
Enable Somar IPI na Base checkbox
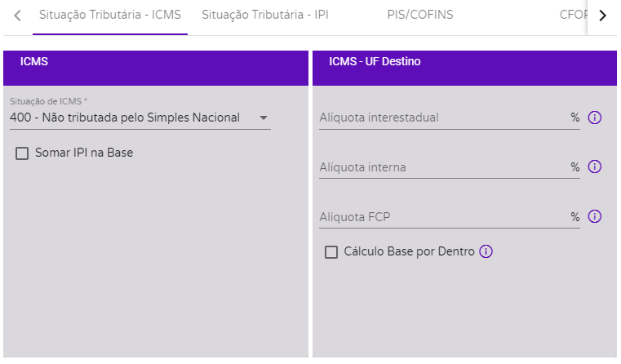pyautogui.click(x=22, y=153)
